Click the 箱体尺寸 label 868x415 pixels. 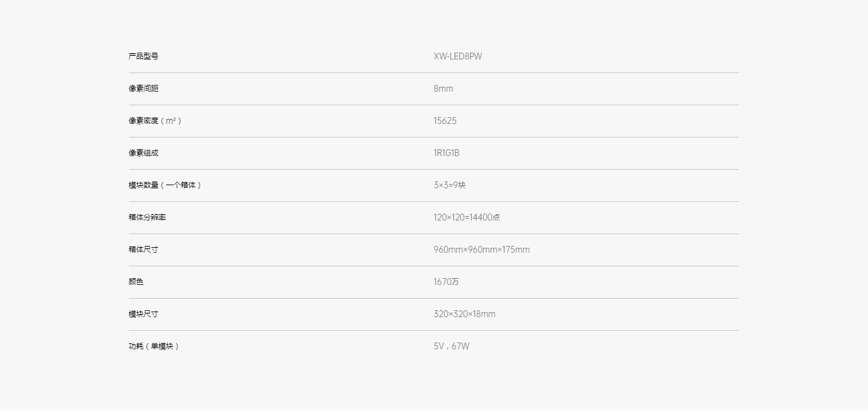click(143, 250)
